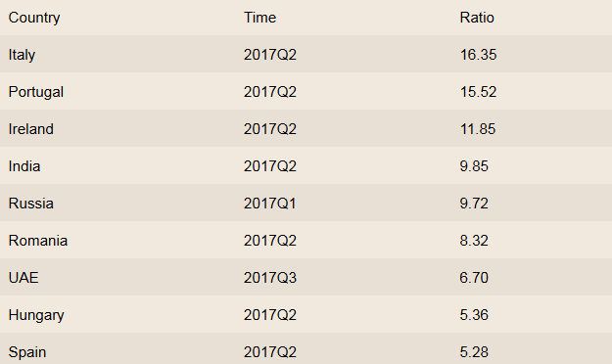
Task: Click the 15.52 ratio value
Action: click(478, 92)
